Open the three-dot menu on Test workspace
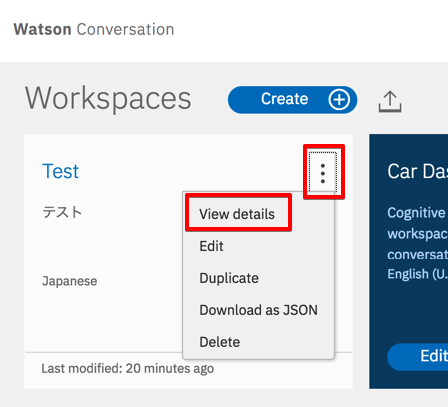The width and height of the screenshot is (448, 407). coord(322,172)
